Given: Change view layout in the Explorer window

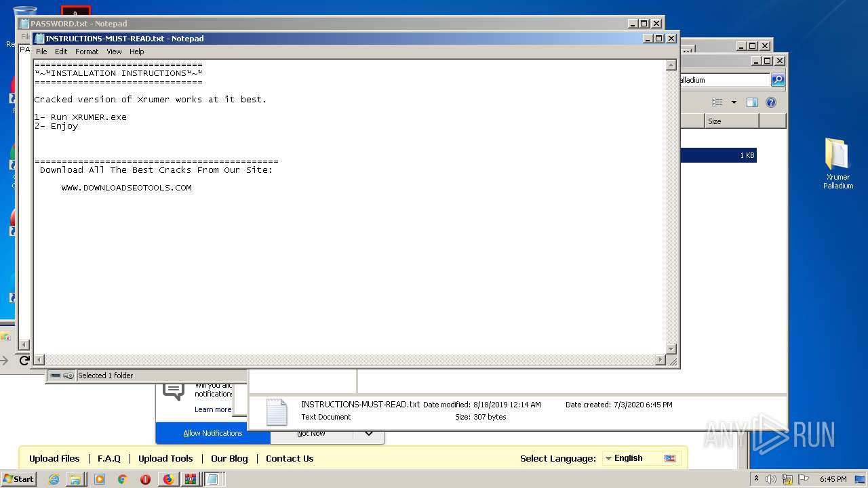Looking at the screenshot, I should click(717, 102).
